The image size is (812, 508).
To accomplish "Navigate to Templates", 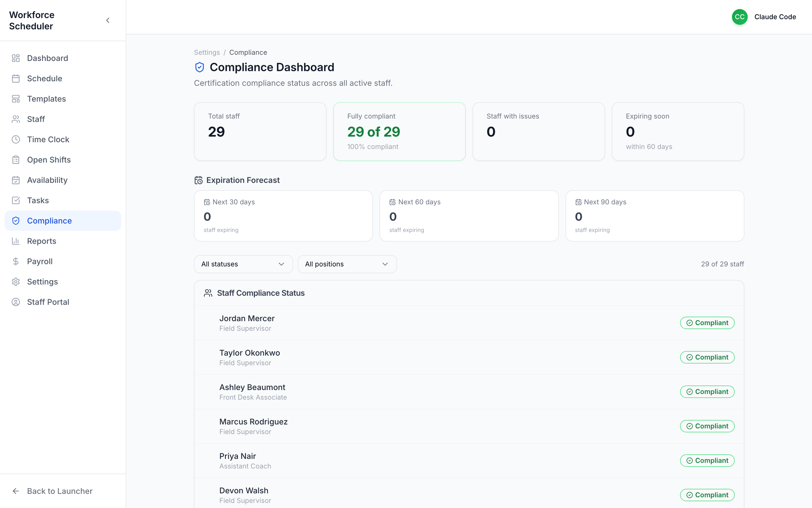I will 63,99.
